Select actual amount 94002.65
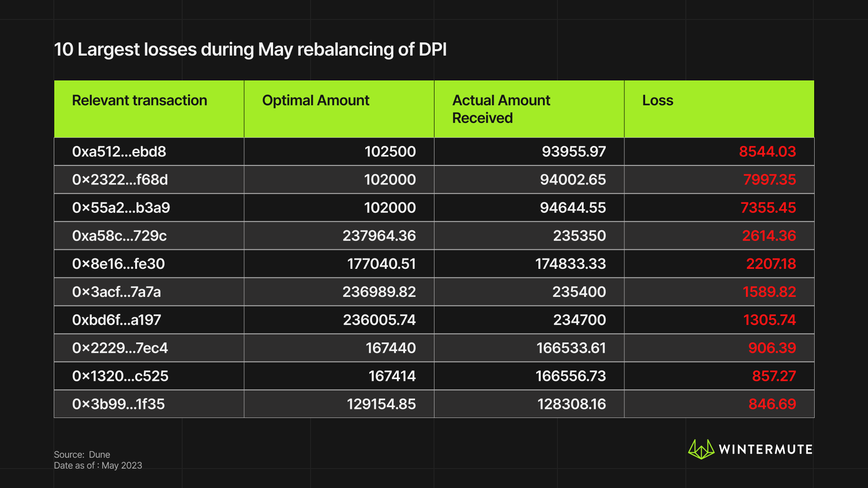The width and height of the screenshot is (868, 488). point(573,179)
